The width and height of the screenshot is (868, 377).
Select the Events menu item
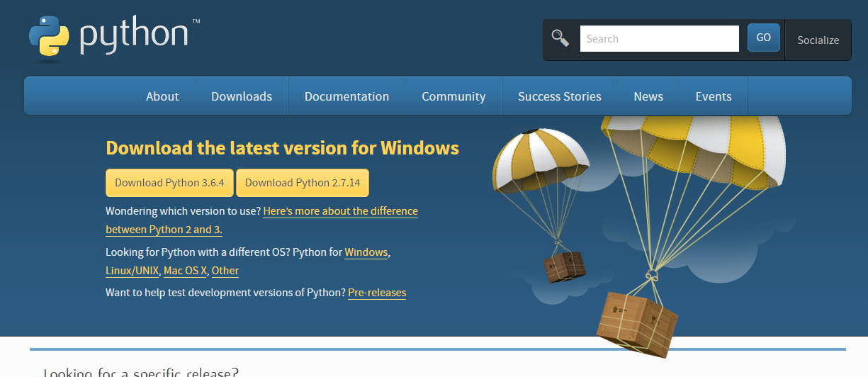tap(713, 96)
